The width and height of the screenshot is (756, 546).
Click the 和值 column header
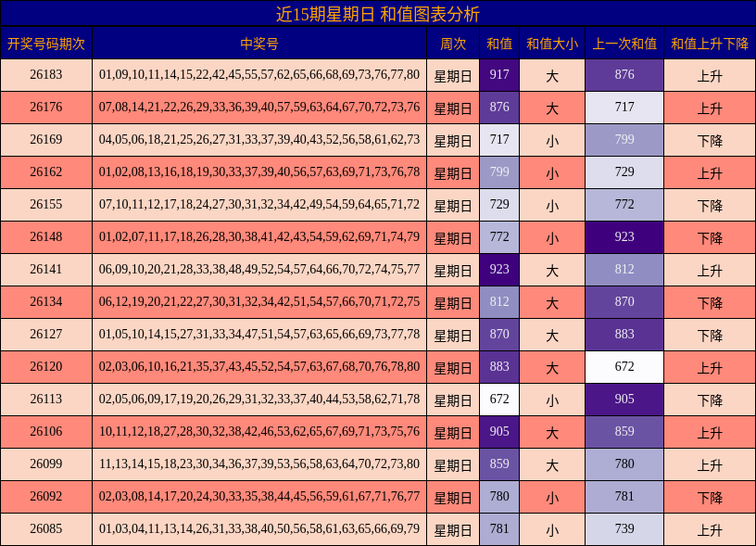click(x=499, y=44)
